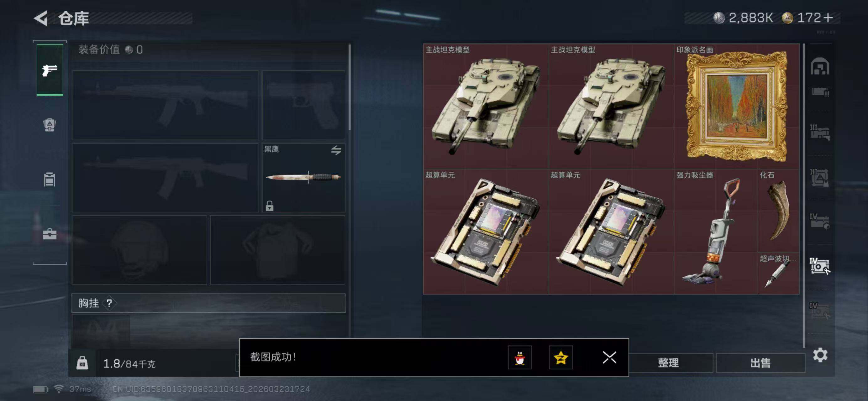The image size is (868, 401).
Task: Toggle the lock on 黑鹰 knife
Action: point(269,206)
